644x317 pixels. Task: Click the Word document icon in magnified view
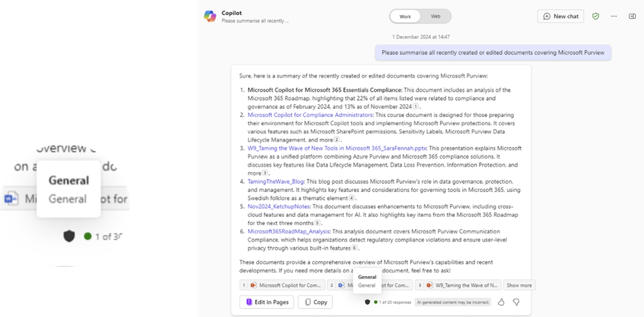[11, 199]
